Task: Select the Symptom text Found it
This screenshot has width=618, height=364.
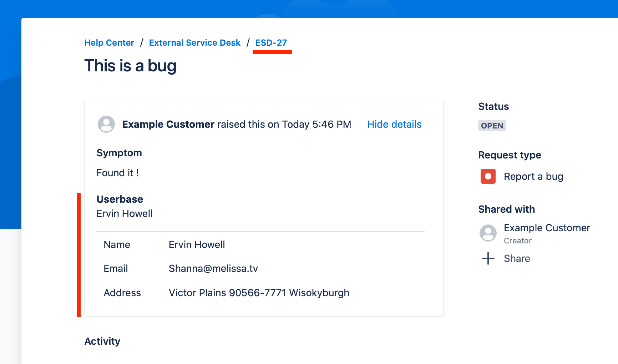Action: coord(117,173)
